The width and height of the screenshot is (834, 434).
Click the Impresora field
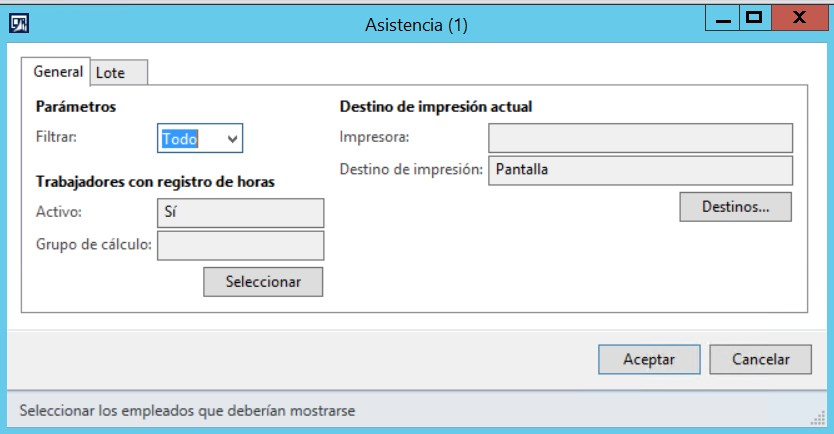[640, 138]
